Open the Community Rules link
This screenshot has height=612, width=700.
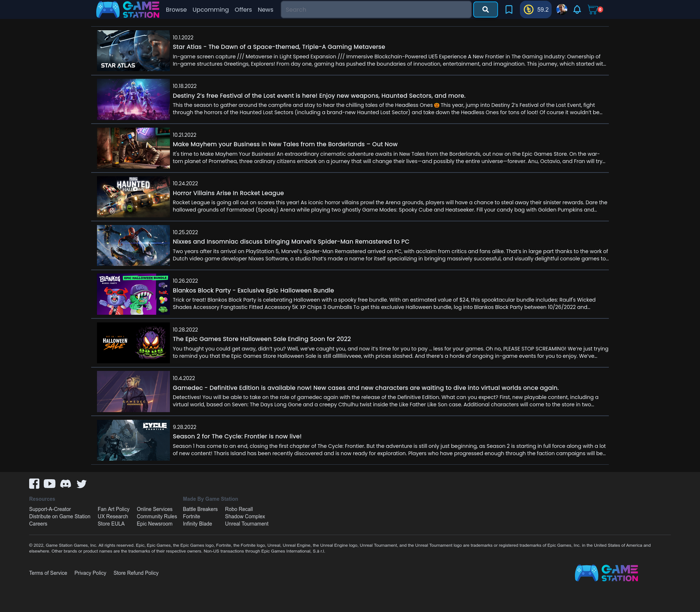[x=157, y=516]
